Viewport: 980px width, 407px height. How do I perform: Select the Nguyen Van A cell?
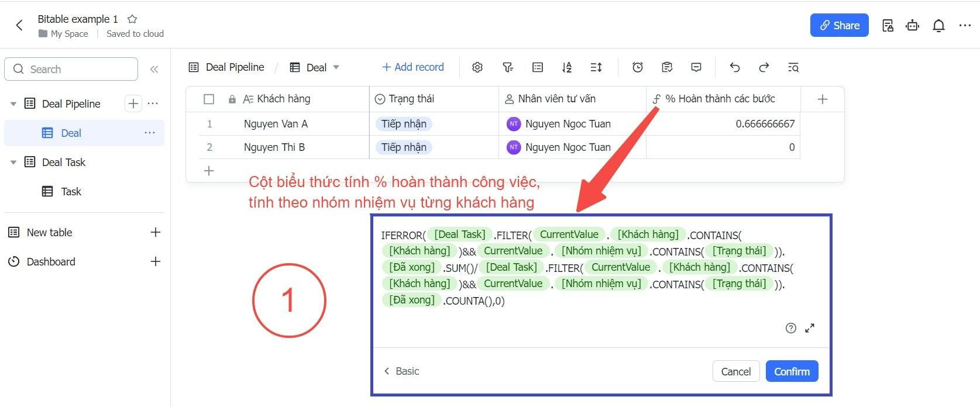click(295, 123)
